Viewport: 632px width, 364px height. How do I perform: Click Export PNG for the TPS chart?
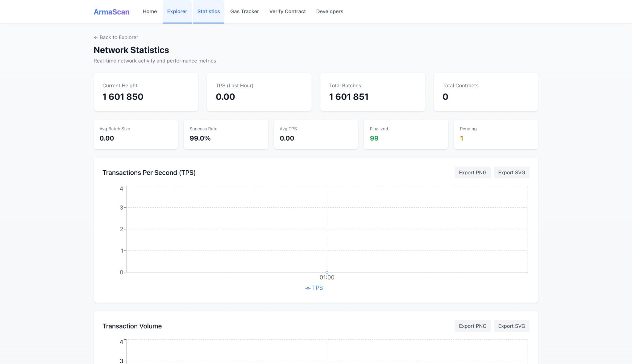(472, 172)
